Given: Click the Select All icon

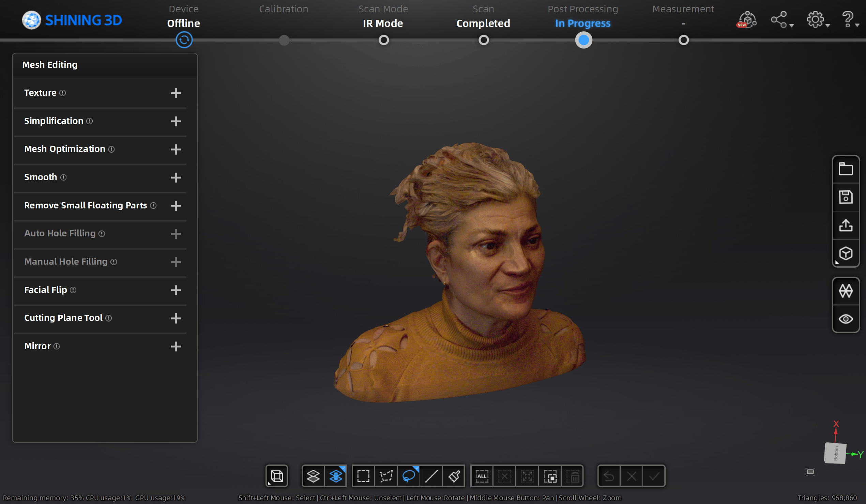Looking at the screenshot, I should click(482, 476).
